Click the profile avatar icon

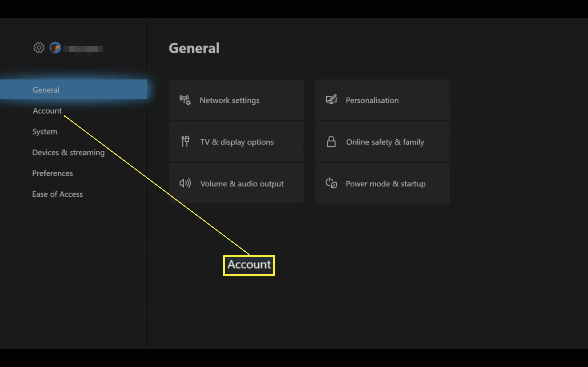(56, 48)
